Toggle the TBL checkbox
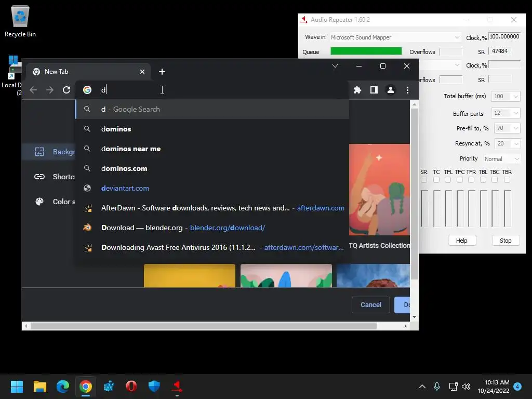This screenshot has width=532, height=399. click(483, 180)
